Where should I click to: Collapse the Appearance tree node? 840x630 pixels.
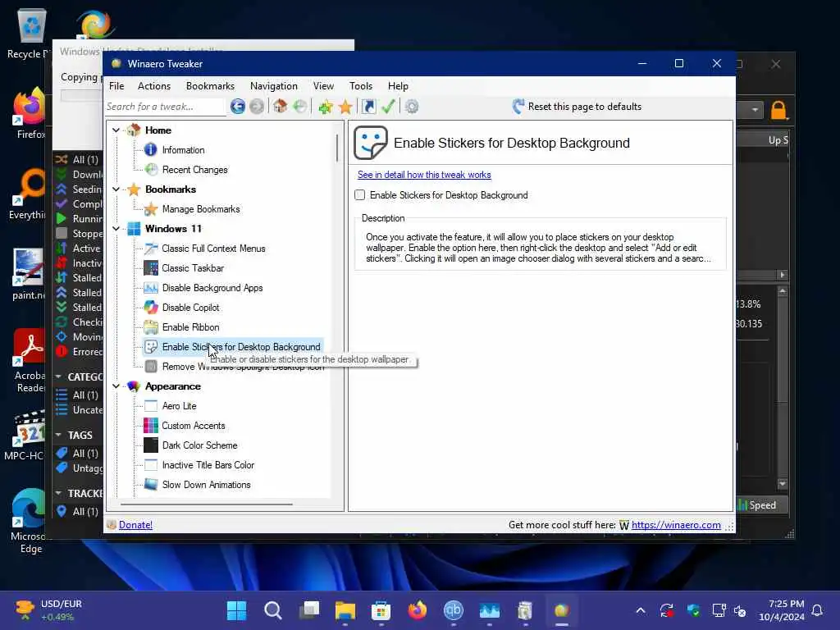coord(116,386)
